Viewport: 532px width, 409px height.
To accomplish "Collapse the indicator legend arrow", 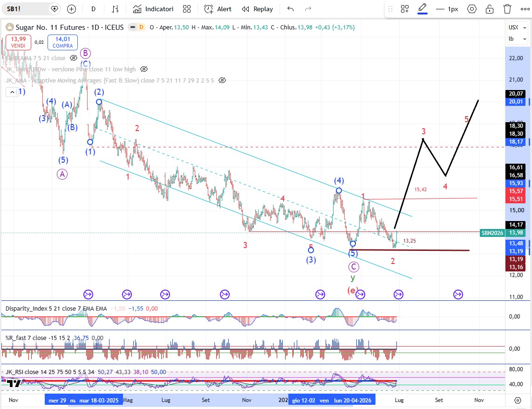I will click(12, 92).
